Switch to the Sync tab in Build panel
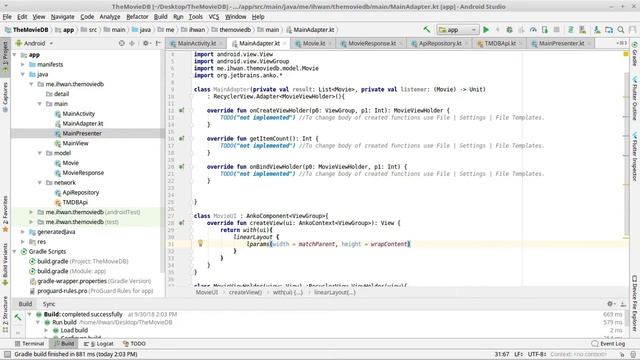 click(49, 304)
